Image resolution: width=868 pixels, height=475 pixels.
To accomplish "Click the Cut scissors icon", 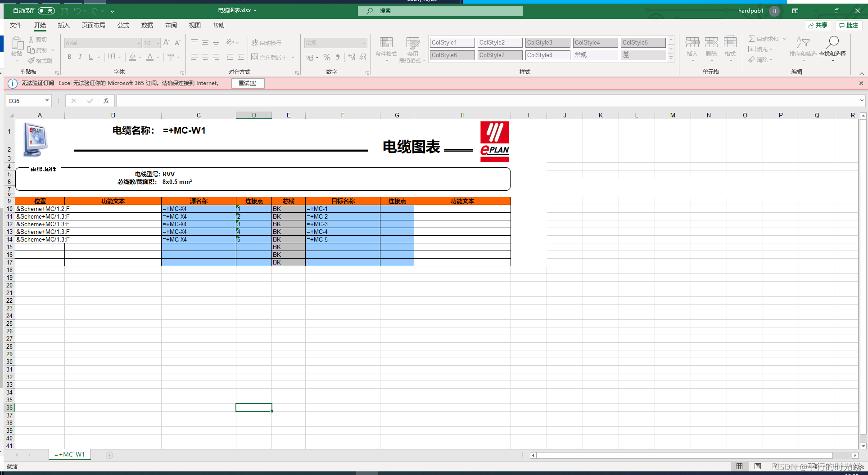I will [31, 40].
